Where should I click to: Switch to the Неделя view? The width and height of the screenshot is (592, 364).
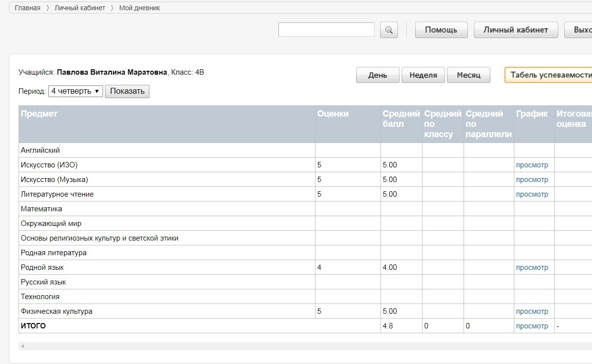[423, 75]
